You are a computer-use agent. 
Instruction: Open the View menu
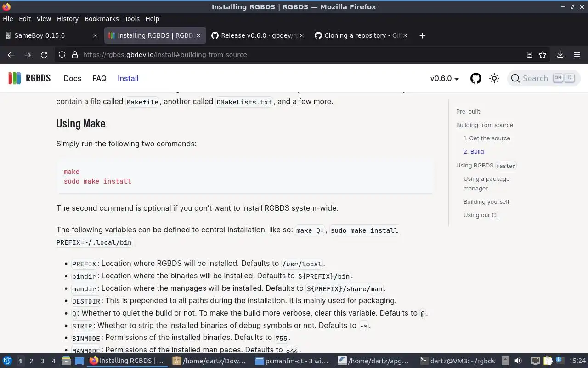[44, 19]
